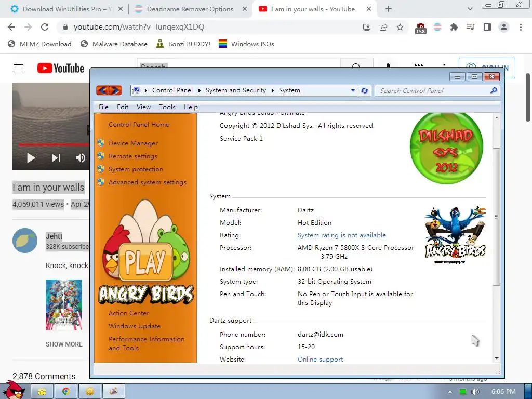This screenshot has height=399, width=532.
Task: Click the Search Control Panel magnifier icon
Action: pyautogui.click(x=494, y=90)
